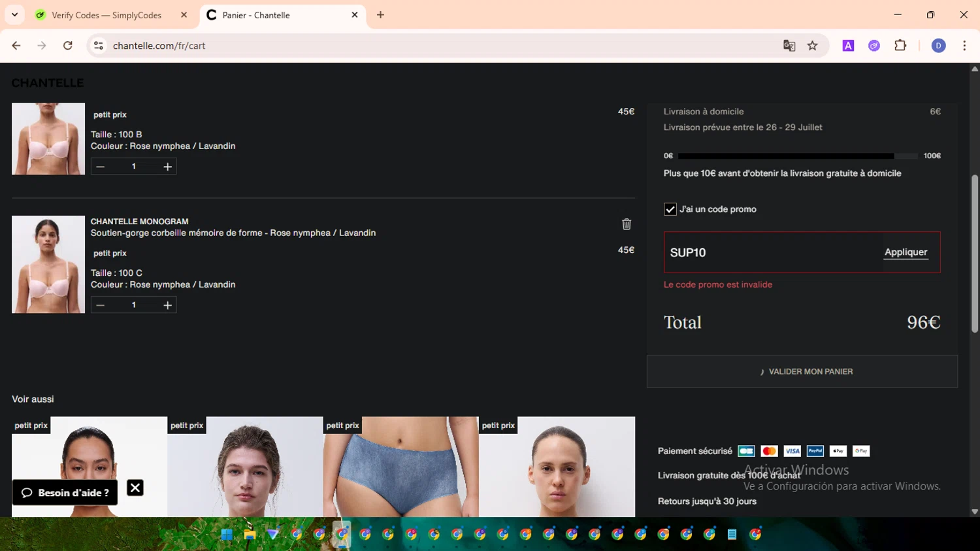The width and height of the screenshot is (980, 551).
Task: Click "Voir aussi" heading
Action: point(33,399)
